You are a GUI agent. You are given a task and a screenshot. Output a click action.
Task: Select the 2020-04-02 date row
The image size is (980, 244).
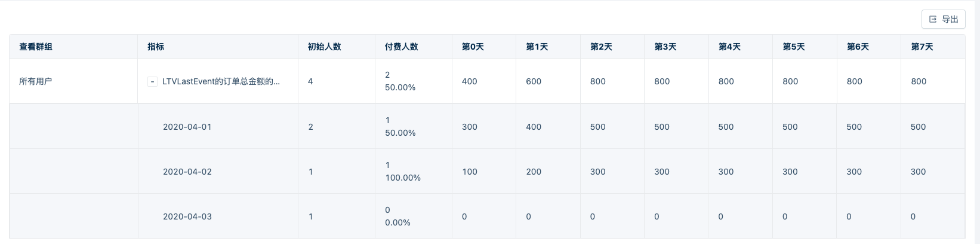pyautogui.click(x=487, y=171)
